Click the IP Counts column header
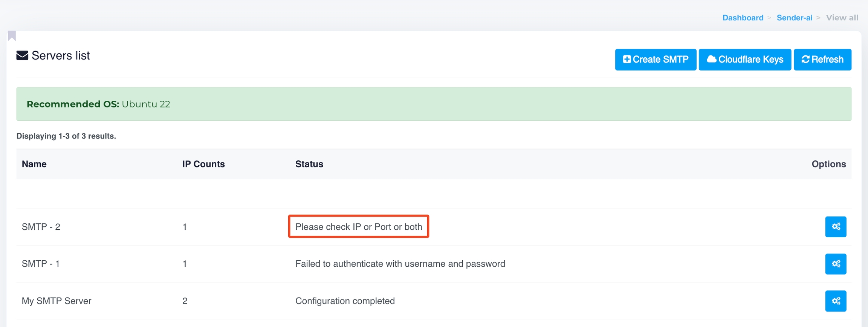The width and height of the screenshot is (868, 327). coord(203,164)
